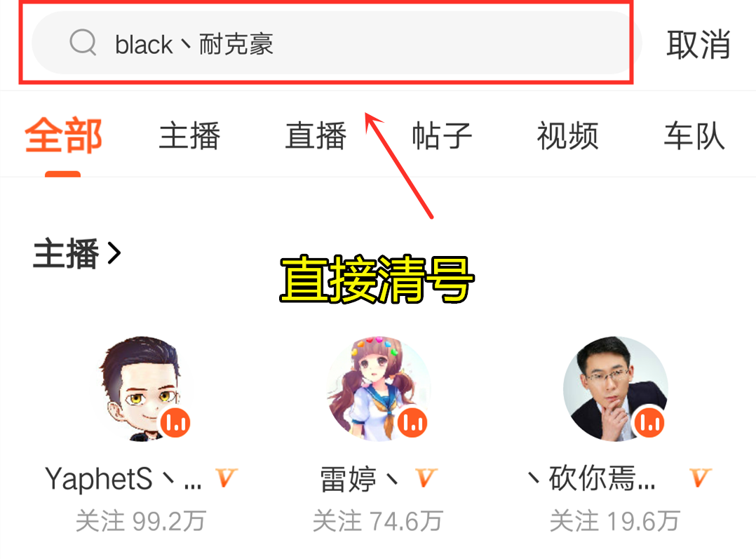Click the search field containing black、耐克豪

click(x=337, y=43)
